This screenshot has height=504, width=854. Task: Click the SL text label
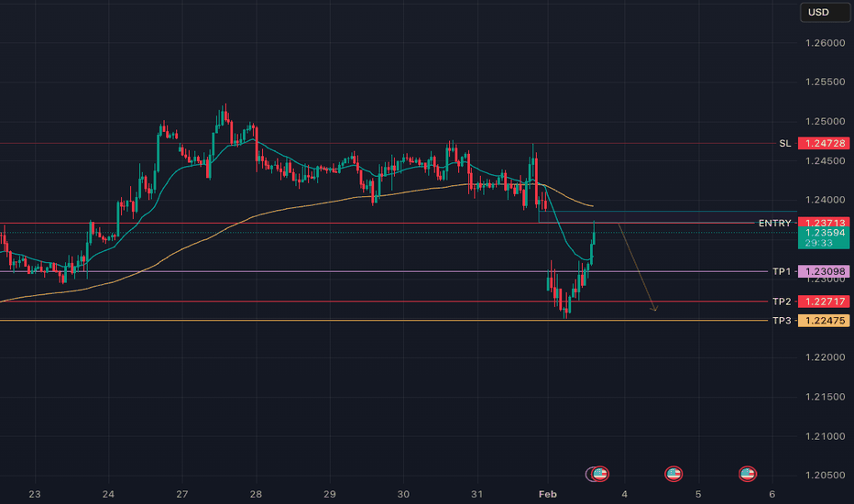pos(785,143)
